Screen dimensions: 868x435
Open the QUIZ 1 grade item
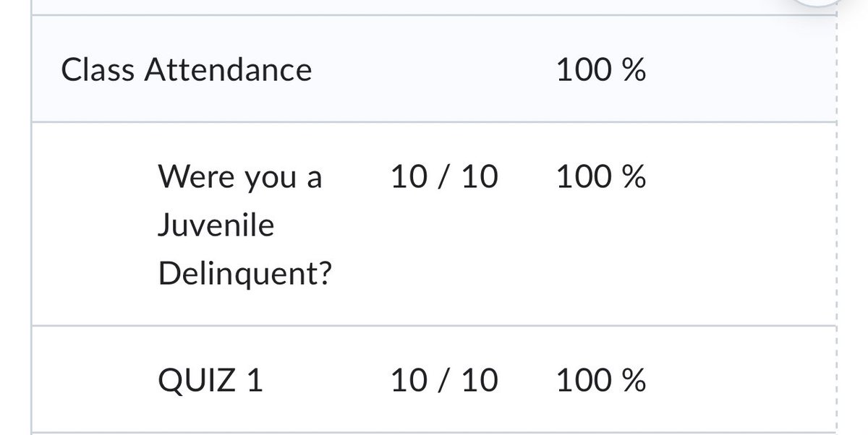[210, 381]
